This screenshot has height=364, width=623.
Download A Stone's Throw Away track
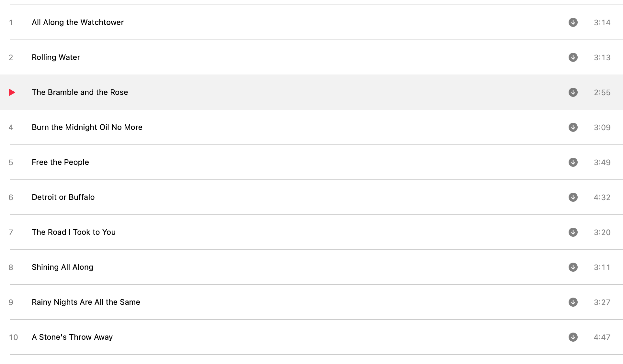tap(573, 337)
